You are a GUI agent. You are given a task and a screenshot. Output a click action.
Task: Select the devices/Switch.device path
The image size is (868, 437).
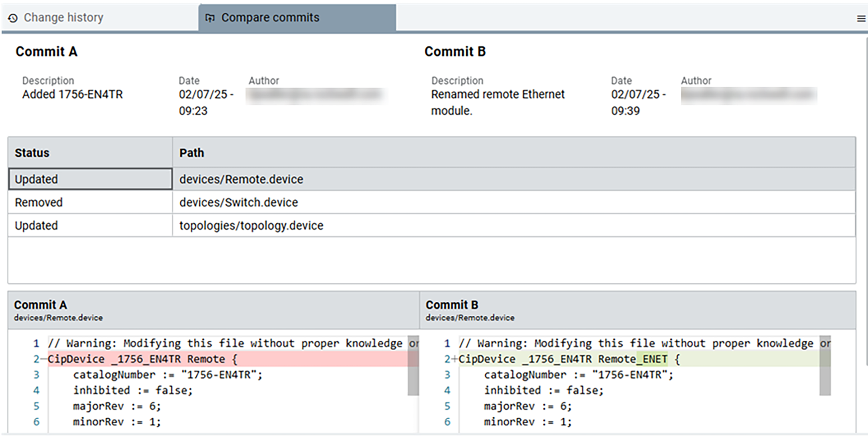(238, 202)
